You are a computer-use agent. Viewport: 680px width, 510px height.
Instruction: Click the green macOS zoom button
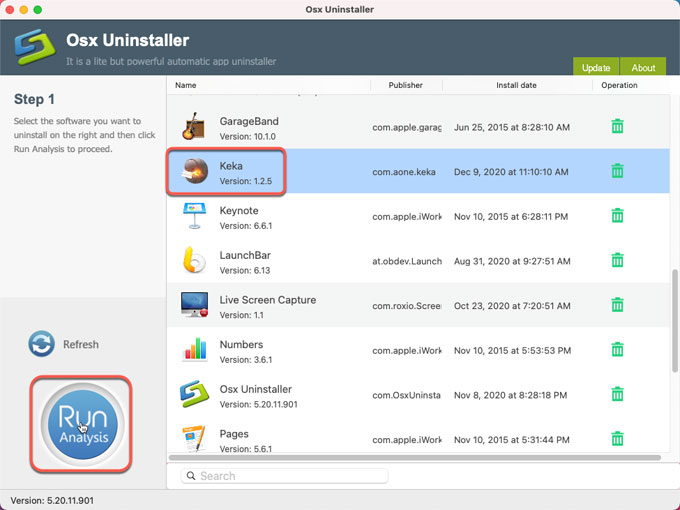[38, 10]
